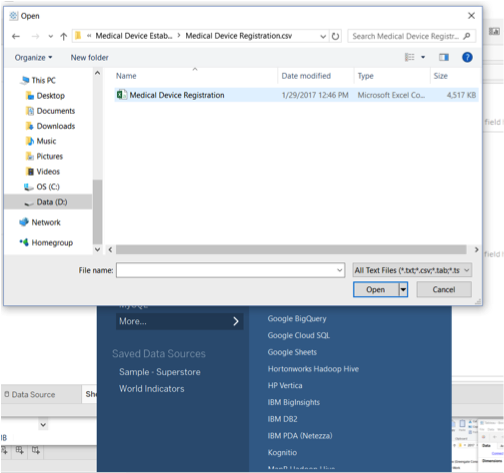
Task: Choose Google Sheets connector
Action: click(x=292, y=352)
